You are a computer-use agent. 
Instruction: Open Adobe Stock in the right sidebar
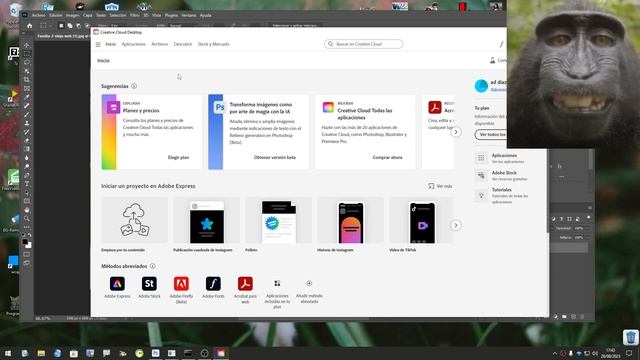[504, 176]
